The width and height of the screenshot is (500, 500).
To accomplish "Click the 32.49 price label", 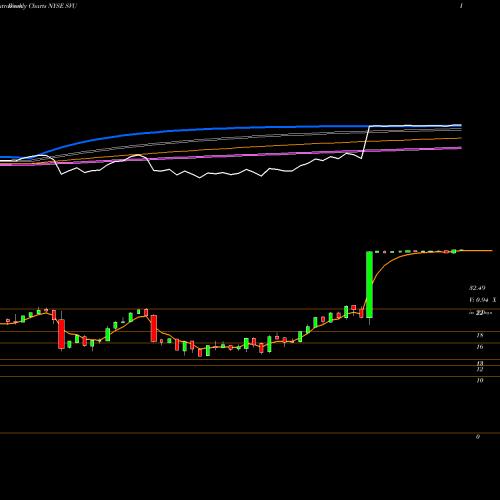I will point(477,288).
